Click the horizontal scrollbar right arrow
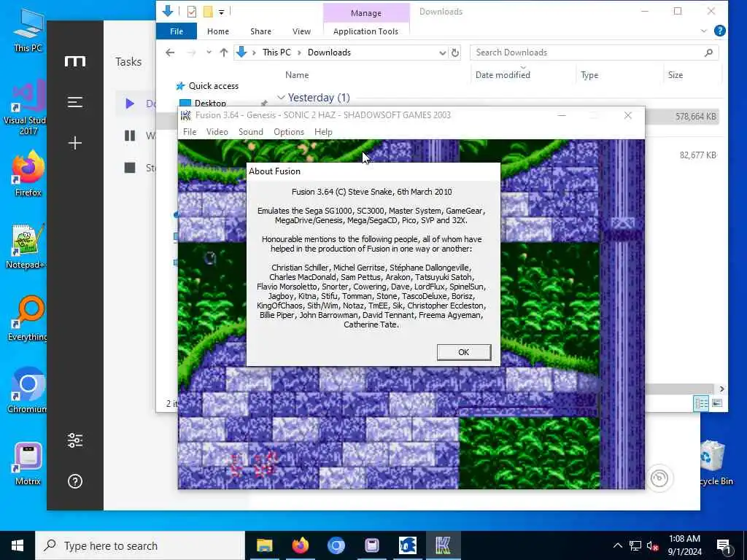This screenshot has width=747, height=560. point(721,389)
